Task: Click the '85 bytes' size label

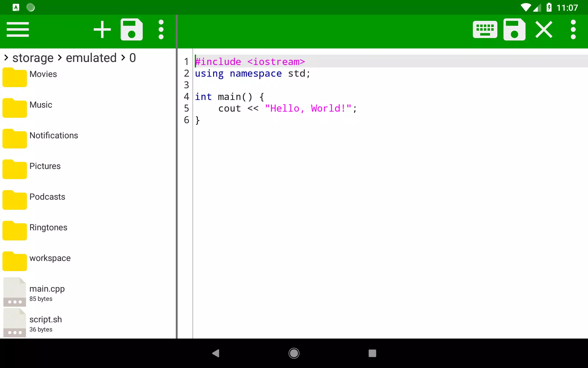Action: (x=41, y=299)
